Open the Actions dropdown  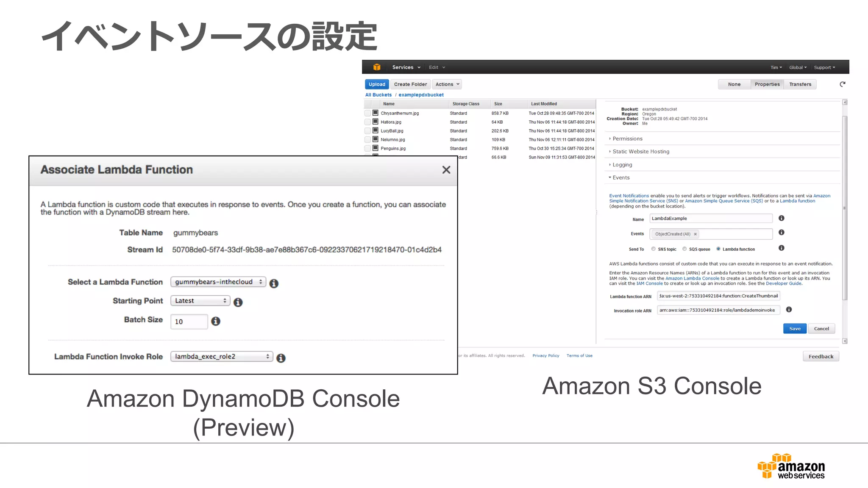click(447, 84)
